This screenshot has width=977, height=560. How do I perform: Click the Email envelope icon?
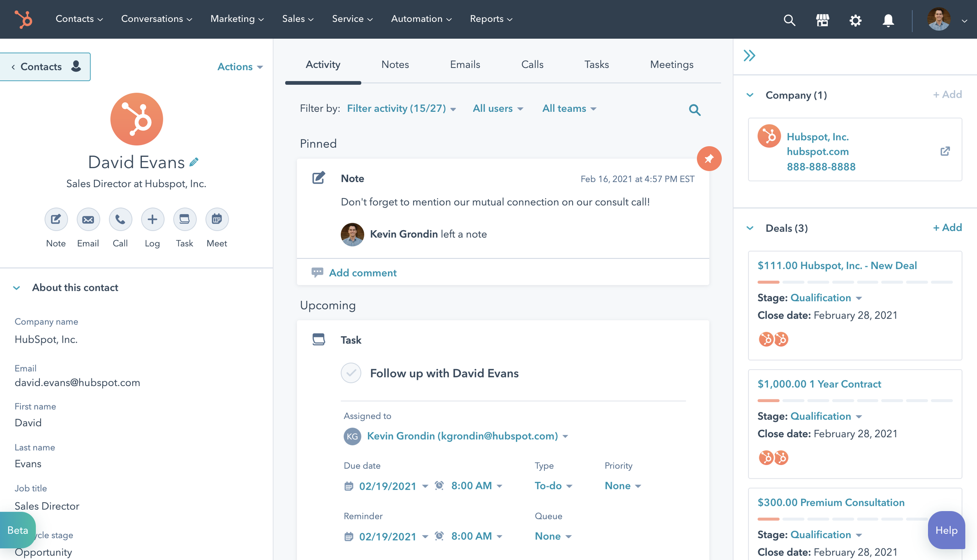pyautogui.click(x=88, y=219)
